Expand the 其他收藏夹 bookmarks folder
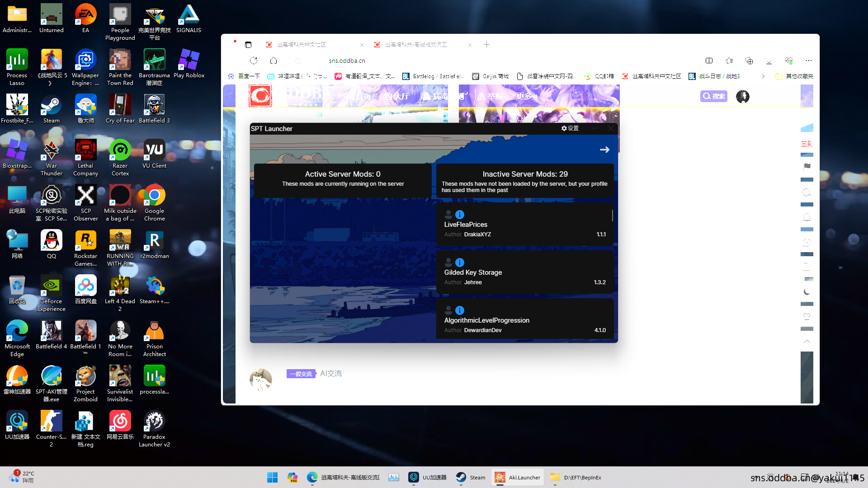 tap(794, 76)
